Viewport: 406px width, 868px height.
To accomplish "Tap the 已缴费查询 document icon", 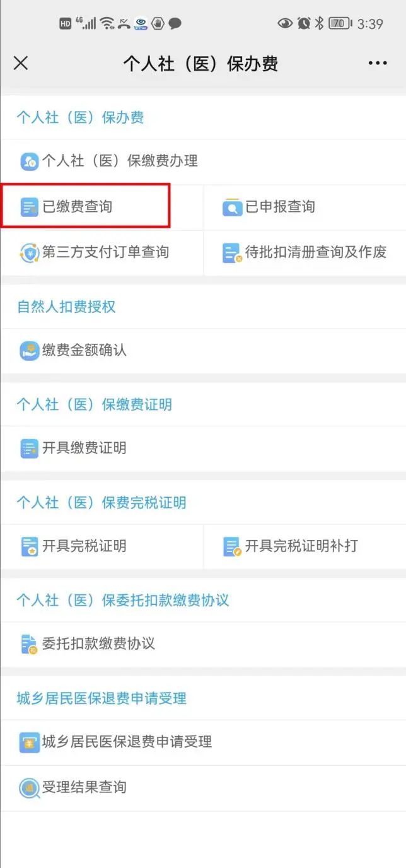I will point(29,207).
